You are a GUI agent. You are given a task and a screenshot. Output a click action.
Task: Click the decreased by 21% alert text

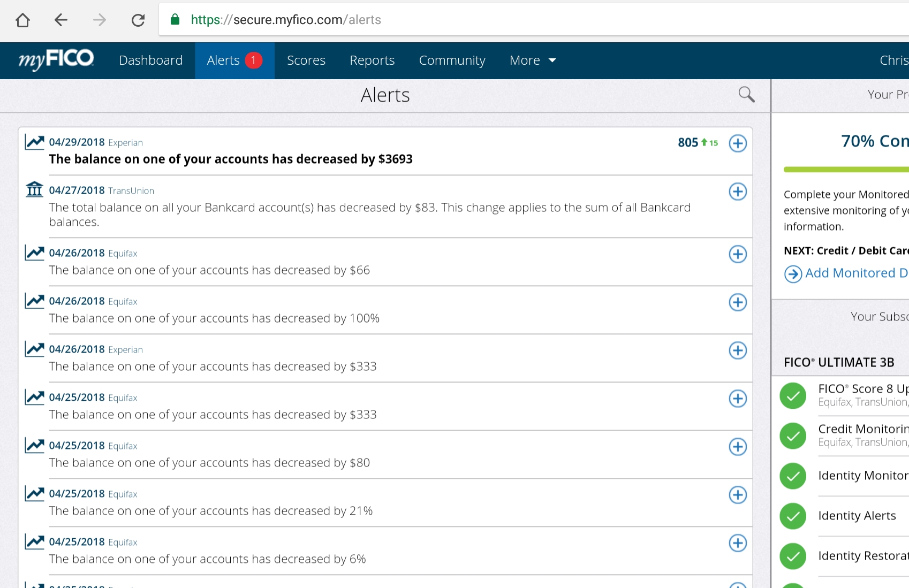[211, 511]
